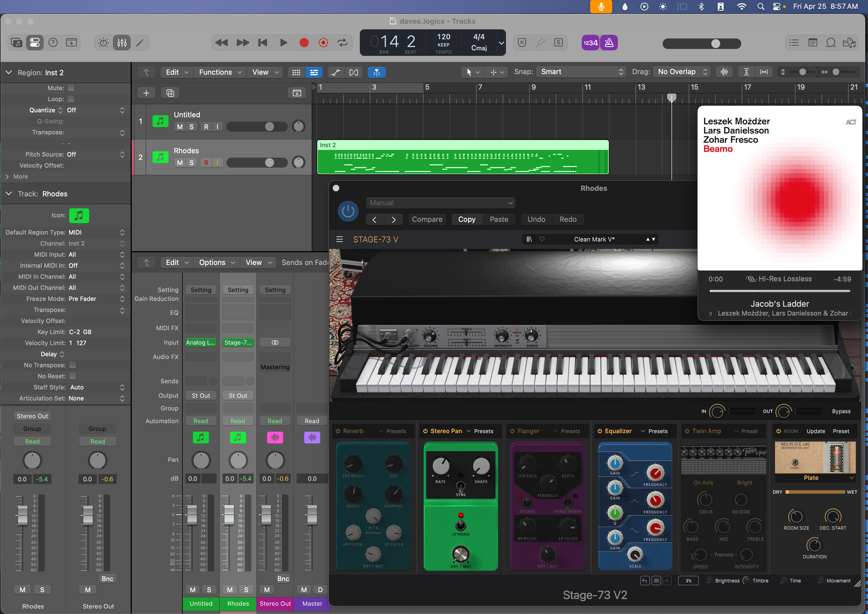Enable the Mute checkbox in Region inspector
The height and width of the screenshot is (614, 868).
pyautogui.click(x=71, y=88)
